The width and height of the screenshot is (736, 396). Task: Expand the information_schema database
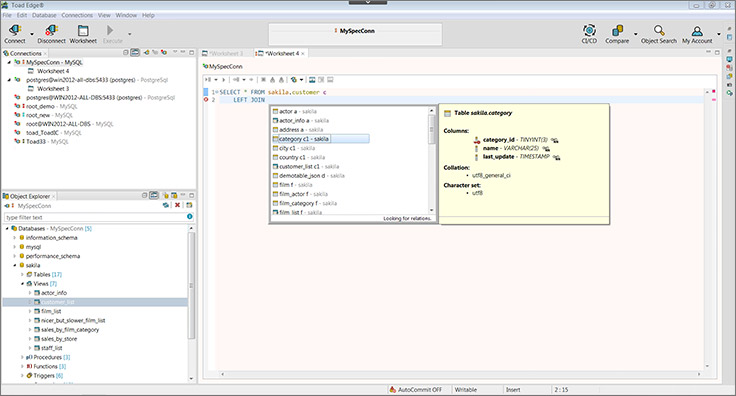pyautogui.click(x=15, y=238)
